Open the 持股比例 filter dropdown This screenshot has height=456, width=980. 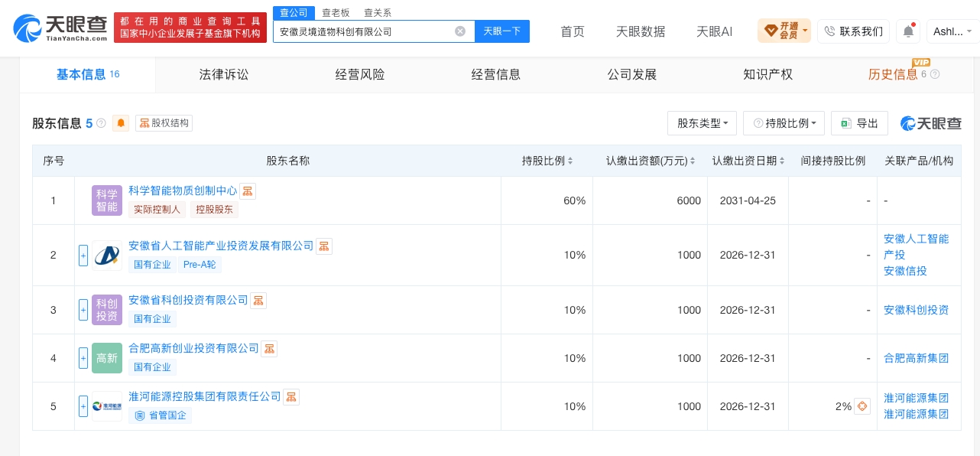[x=784, y=123]
